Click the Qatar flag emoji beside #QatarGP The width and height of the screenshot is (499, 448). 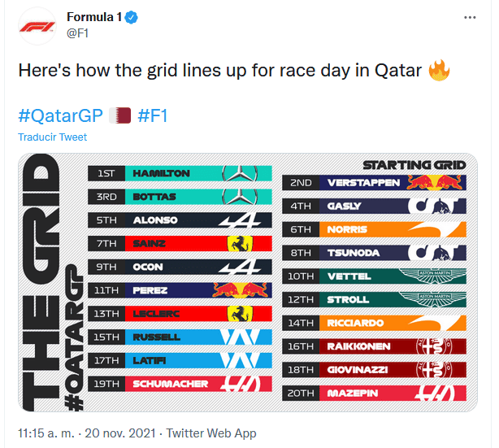tap(119, 115)
